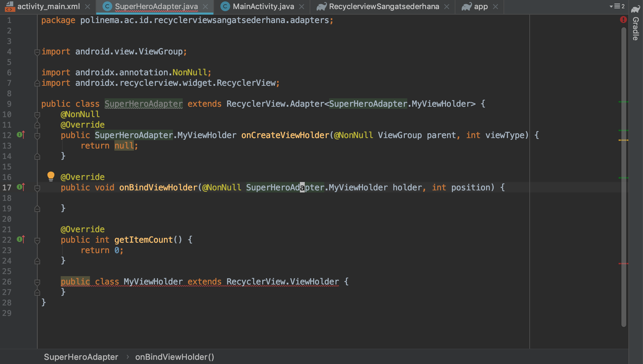Image resolution: width=643 pixels, height=364 pixels.
Task: Click the Gradle elephant icon on RecyclerviewSangatsederhana tab
Action: (321, 7)
